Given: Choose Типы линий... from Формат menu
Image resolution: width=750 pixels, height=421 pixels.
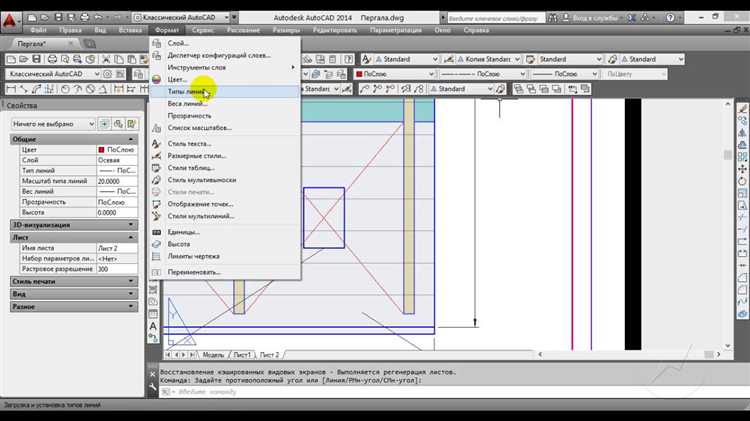Looking at the screenshot, I should coord(187,91).
